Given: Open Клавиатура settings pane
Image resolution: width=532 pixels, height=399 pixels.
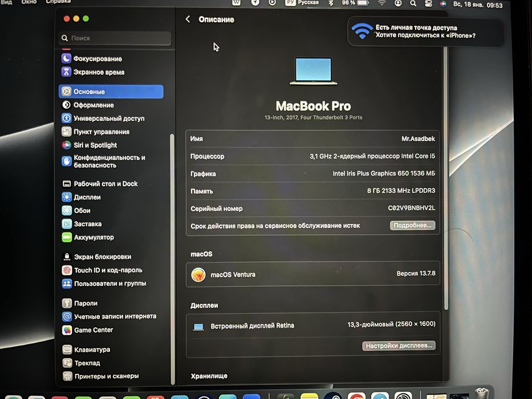Looking at the screenshot, I should point(87,349).
